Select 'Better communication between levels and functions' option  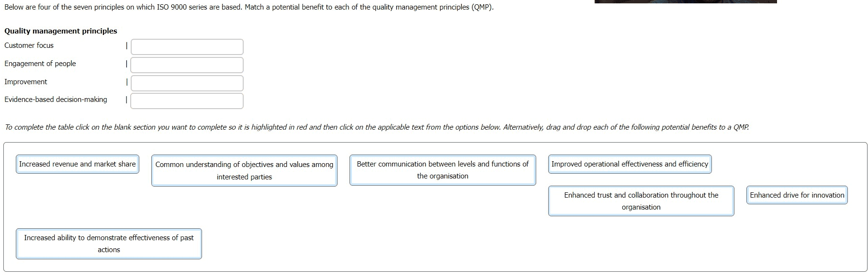[x=442, y=170]
